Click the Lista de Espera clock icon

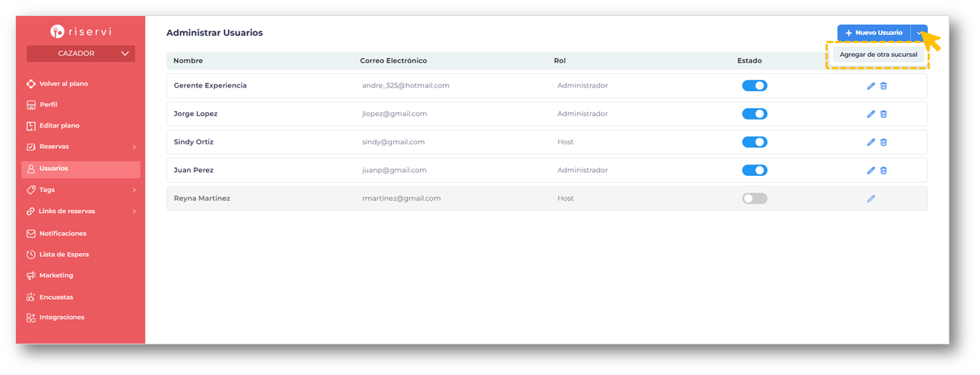point(31,255)
